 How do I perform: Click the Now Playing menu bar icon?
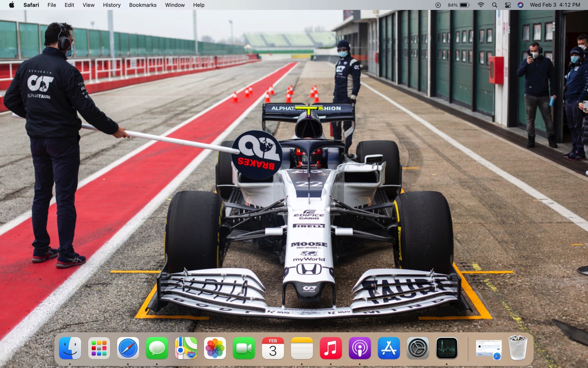(x=438, y=5)
